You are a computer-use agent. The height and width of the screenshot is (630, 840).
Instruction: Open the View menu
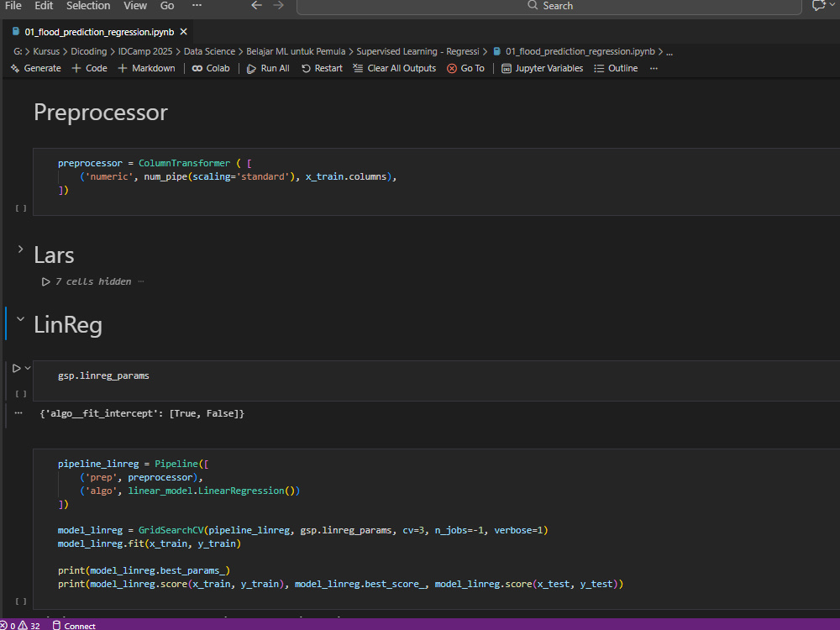135,6
